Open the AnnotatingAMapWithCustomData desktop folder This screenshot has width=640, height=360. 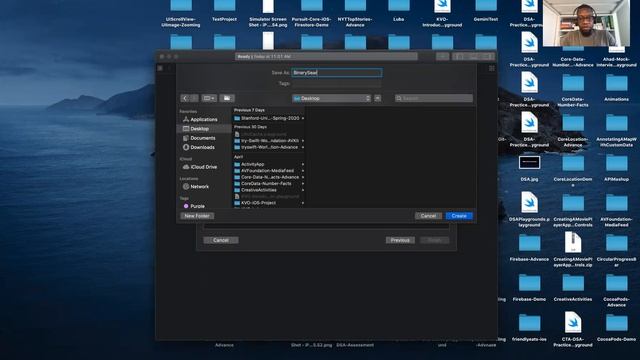(x=616, y=123)
